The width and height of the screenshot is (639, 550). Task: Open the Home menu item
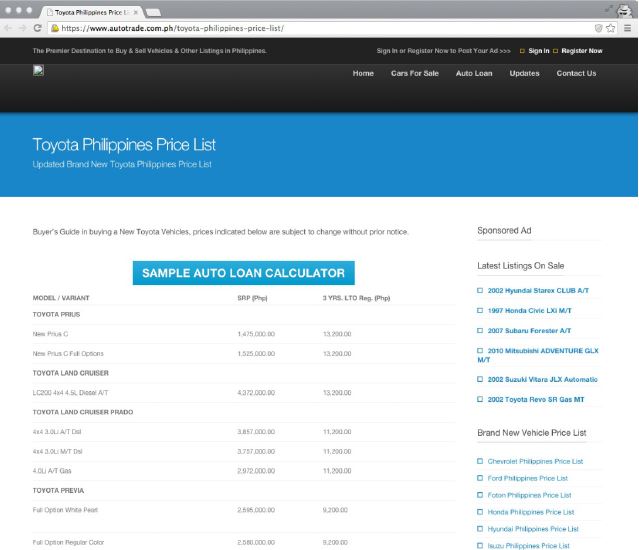pyautogui.click(x=363, y=73)
